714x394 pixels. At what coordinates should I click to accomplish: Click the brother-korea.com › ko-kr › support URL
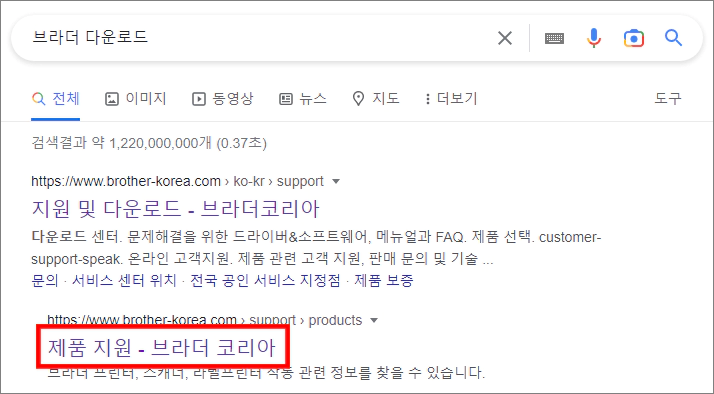[177, 181]
